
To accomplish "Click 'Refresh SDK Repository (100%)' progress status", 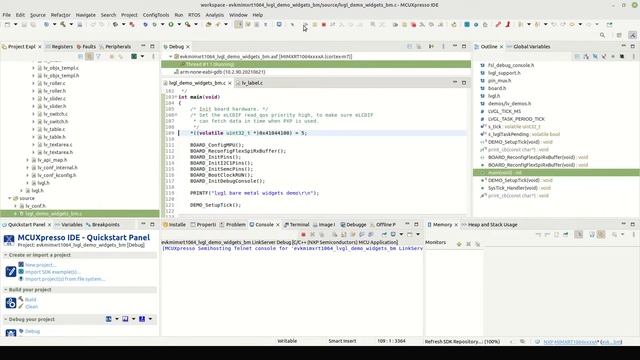I will click(x=462, y=342).
